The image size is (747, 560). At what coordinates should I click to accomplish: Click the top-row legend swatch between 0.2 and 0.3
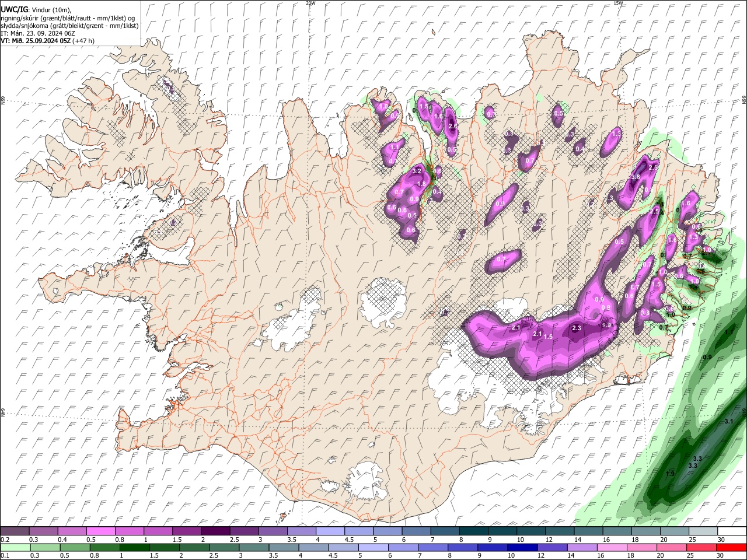(x=15, y=531)
